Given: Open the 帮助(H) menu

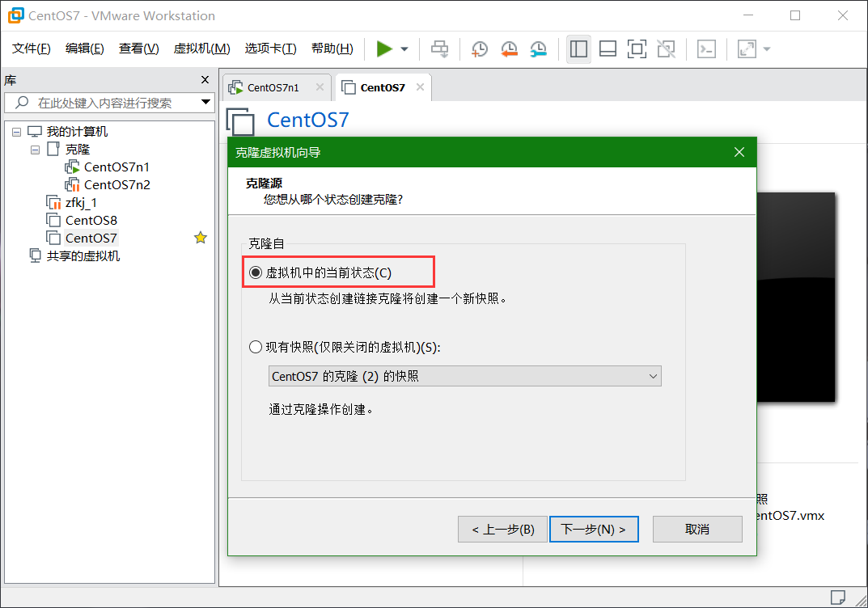Looking at the screenshot, I should point(332,49).
